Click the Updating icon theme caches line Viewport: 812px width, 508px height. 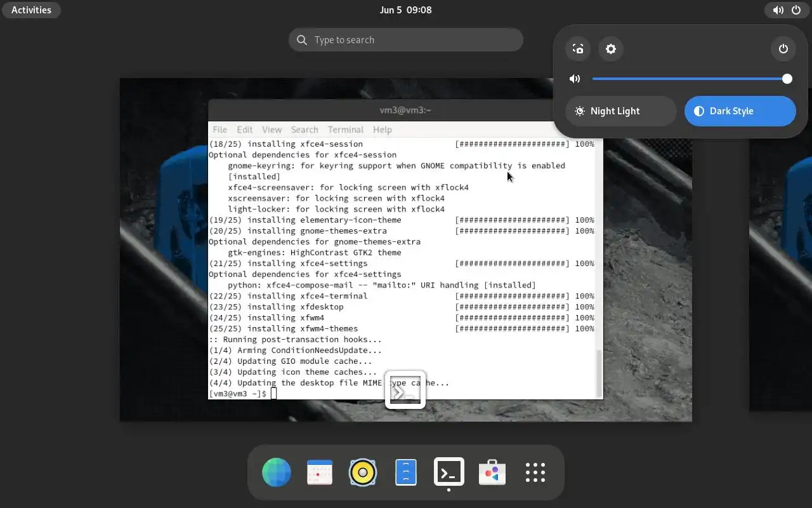coord(293,372)
